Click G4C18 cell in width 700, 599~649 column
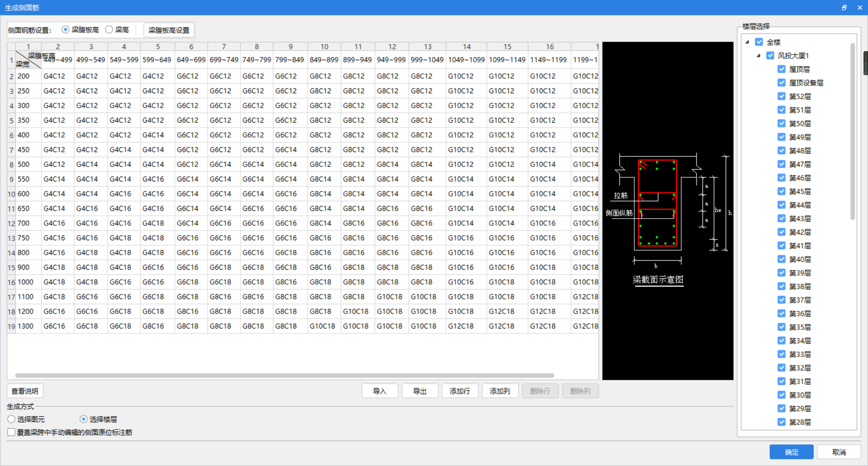Viewport: 868px width, 466px height. click(x=158, y=223)
